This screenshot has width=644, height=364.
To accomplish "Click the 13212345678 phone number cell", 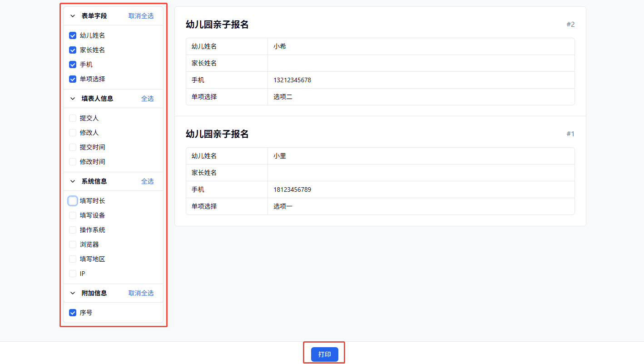I will [x=292, y=80].
